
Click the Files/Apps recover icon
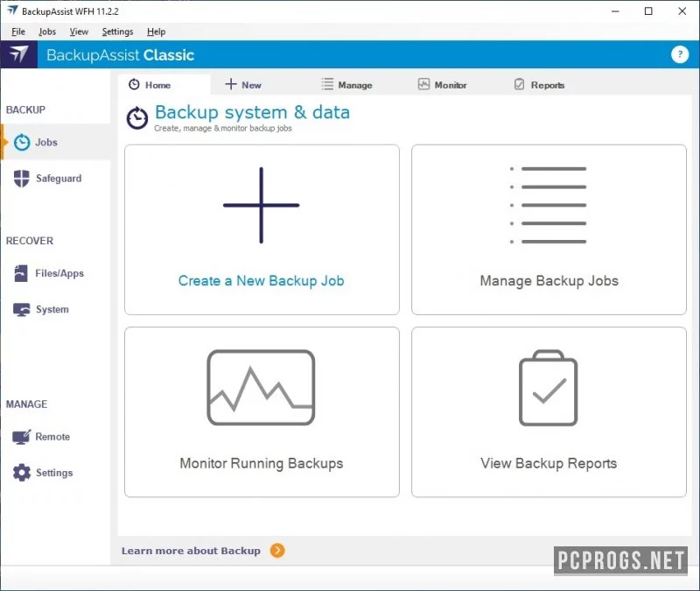coord(21,273)
